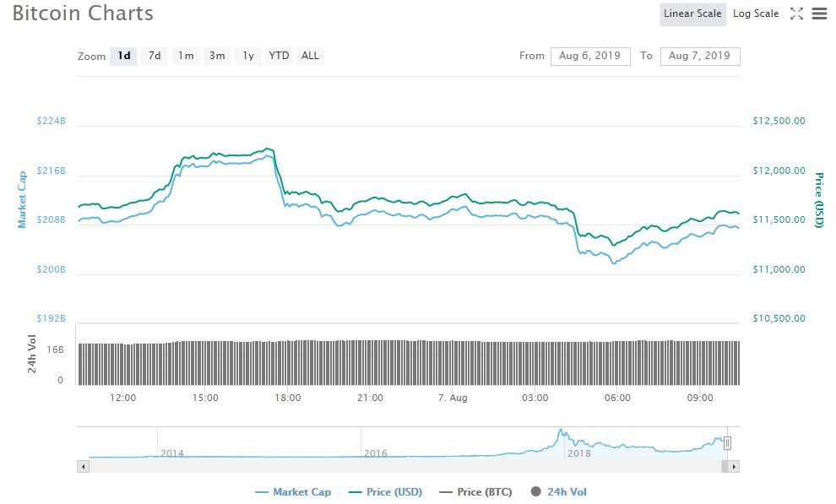Toggle fullscreen chart view icon
This screenshot has width=836, height=504.
click(x=796, y=14)
